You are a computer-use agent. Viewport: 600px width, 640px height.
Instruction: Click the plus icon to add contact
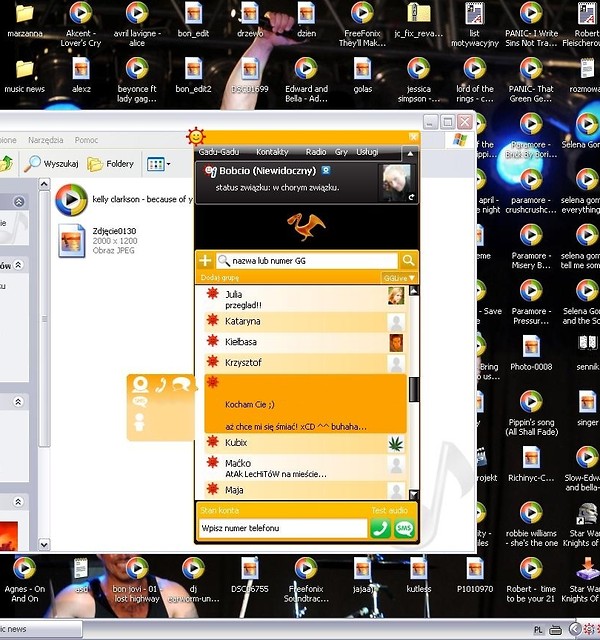pos(205,260)
